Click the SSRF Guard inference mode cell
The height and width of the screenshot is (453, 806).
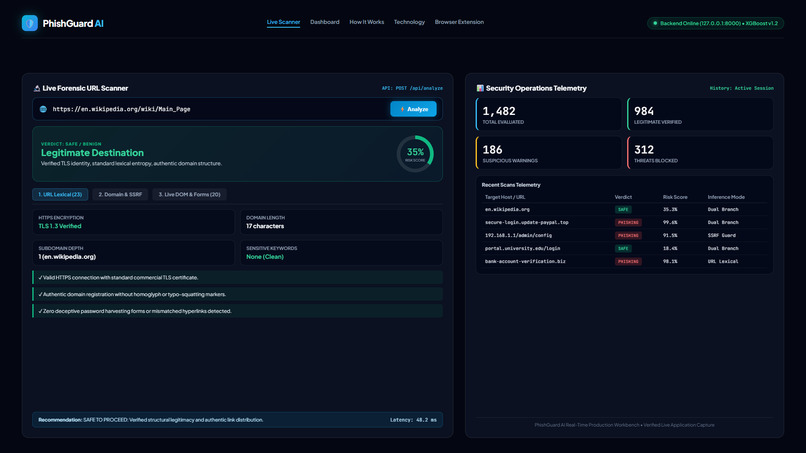pos(722,235)
